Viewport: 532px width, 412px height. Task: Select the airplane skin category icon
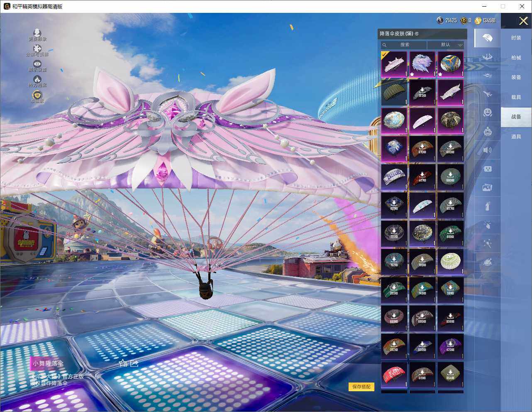click(488, 94)
